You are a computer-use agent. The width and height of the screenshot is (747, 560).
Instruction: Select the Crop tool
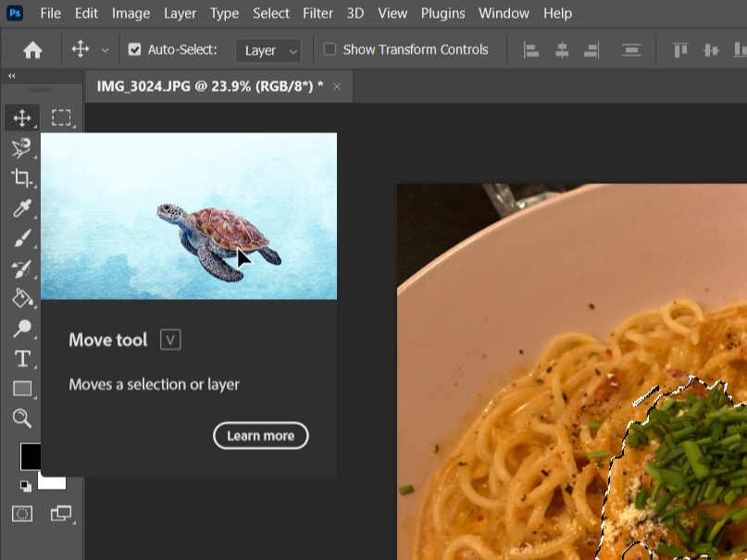(x=21, y=178)
